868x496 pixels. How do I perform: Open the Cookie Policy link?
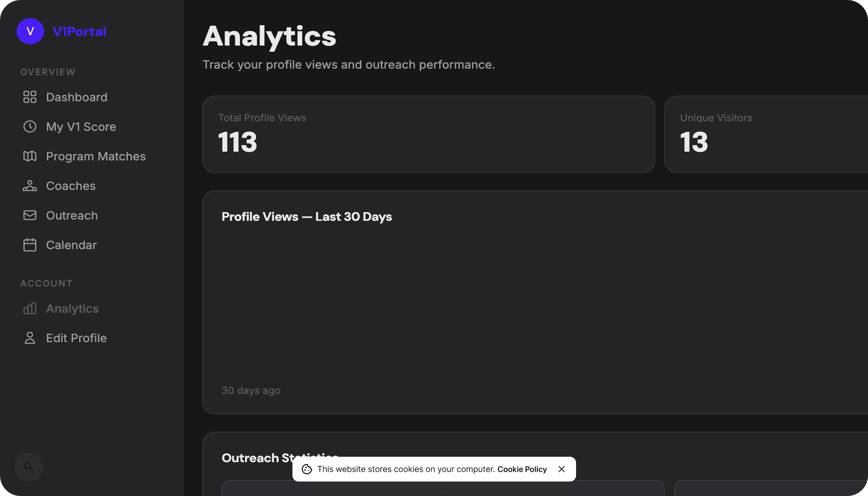(x=522, y=469)
